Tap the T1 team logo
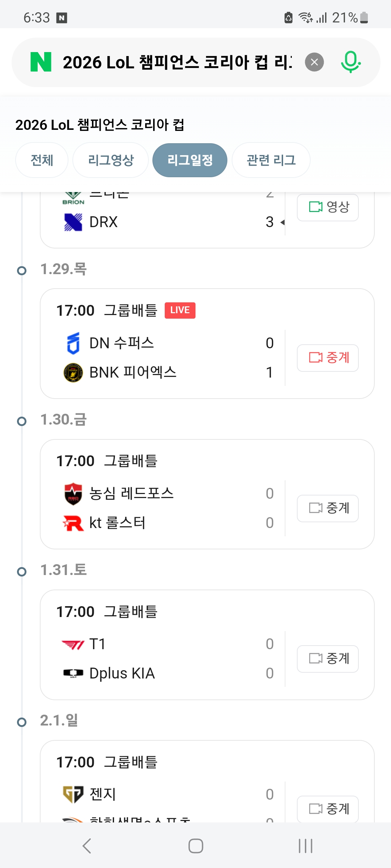This screenshot has width=391, height=868. [x=73, y=644]
